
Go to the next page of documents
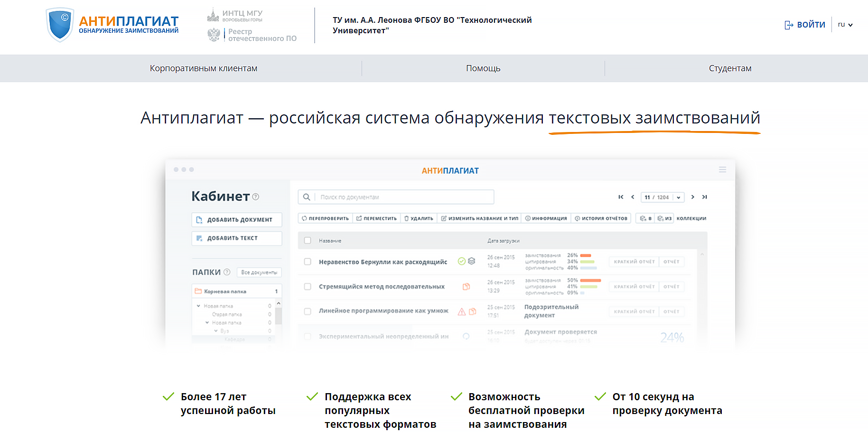click(x=693, y=197)
